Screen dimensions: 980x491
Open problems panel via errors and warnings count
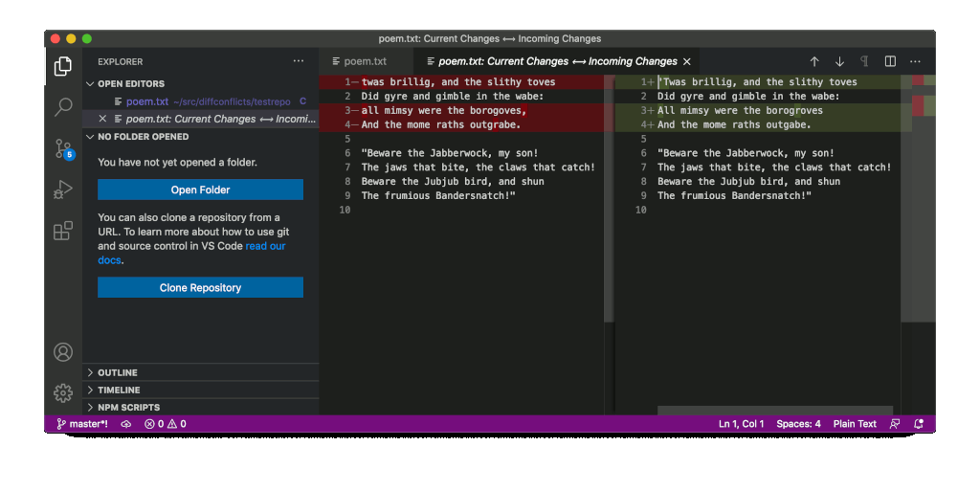point(165,424)
